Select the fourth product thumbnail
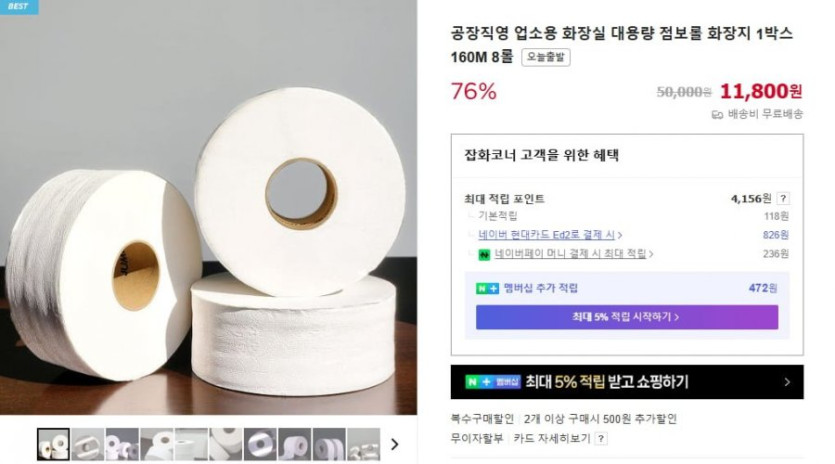835x464 pixels. (x=157, y=444)
